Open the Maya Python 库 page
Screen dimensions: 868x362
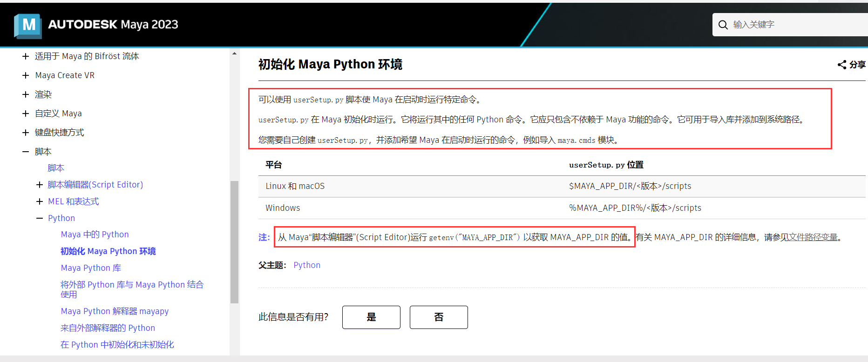(91, 268)
